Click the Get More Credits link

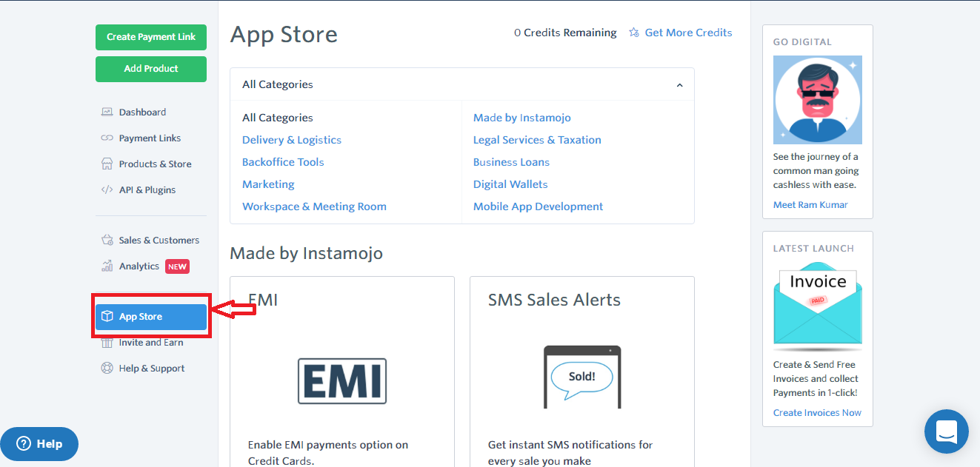coord(688,33)
